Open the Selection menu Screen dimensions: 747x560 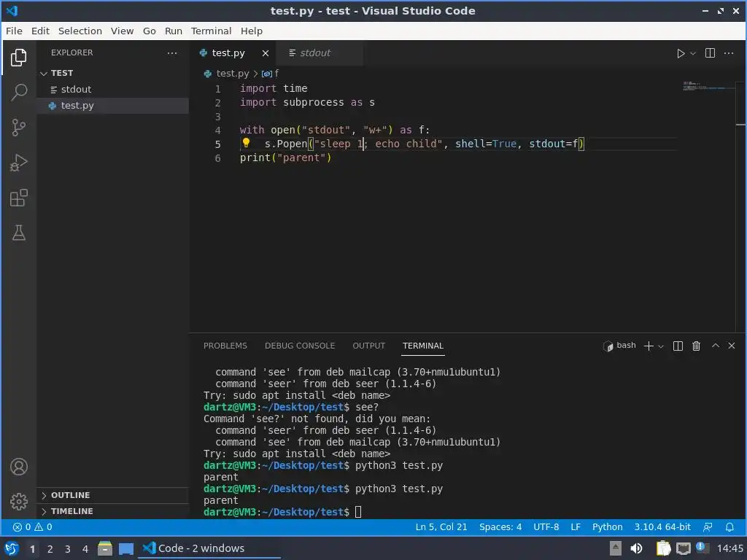(x=80, y=31)
